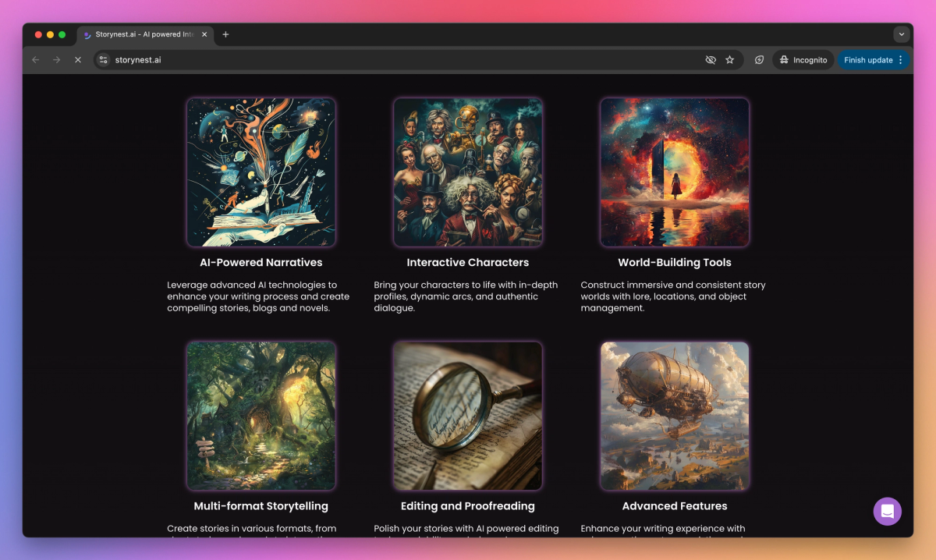Click the forward navigation arrow
936x560 pixels.
pyautogui.click(x=56, y=59)
